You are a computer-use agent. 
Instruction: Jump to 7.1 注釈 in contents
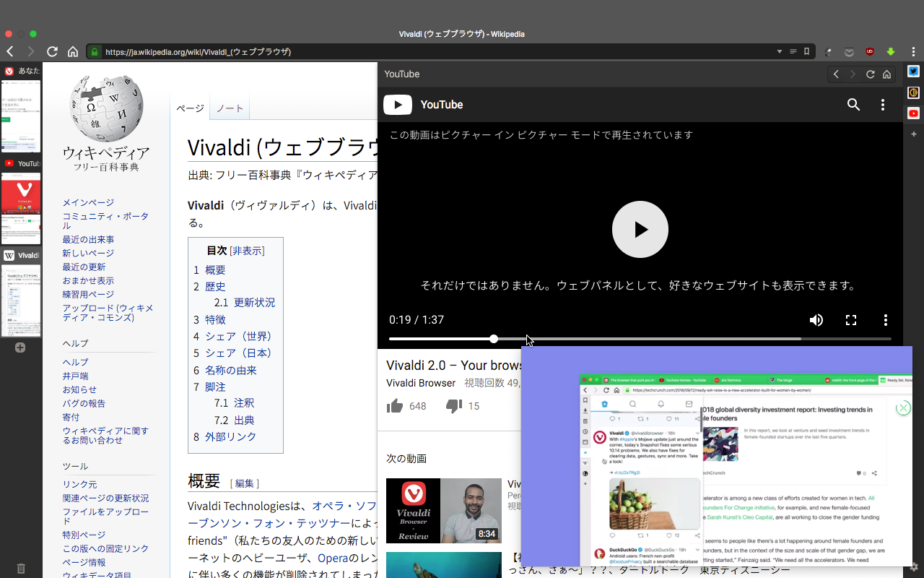click(x=235, y=403)
